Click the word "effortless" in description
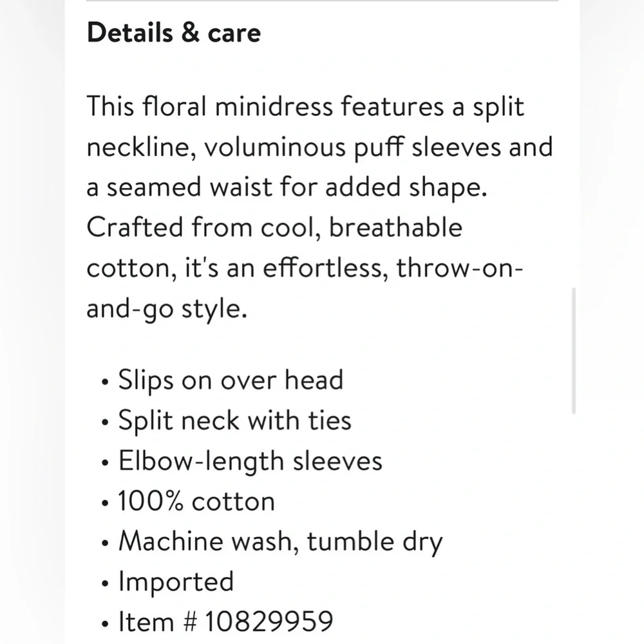This screenshot has height=644, width=644. tap(301, 268)
